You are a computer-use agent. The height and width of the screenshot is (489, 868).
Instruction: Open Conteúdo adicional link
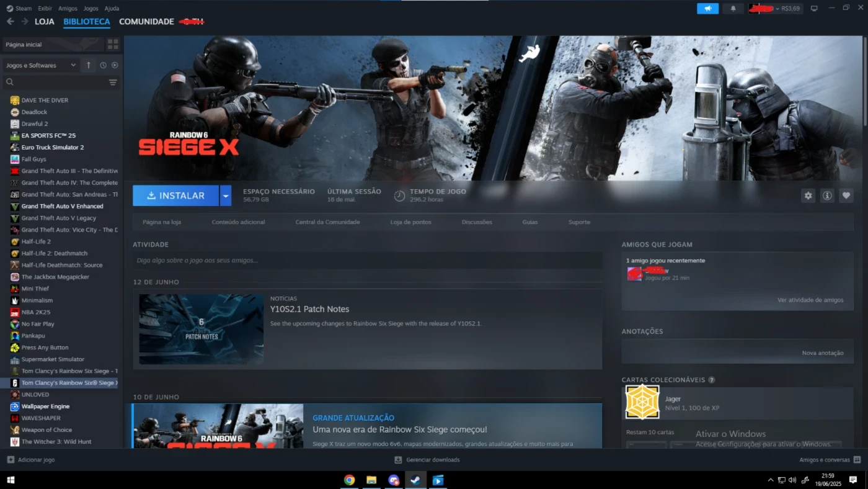click(238, 222)
